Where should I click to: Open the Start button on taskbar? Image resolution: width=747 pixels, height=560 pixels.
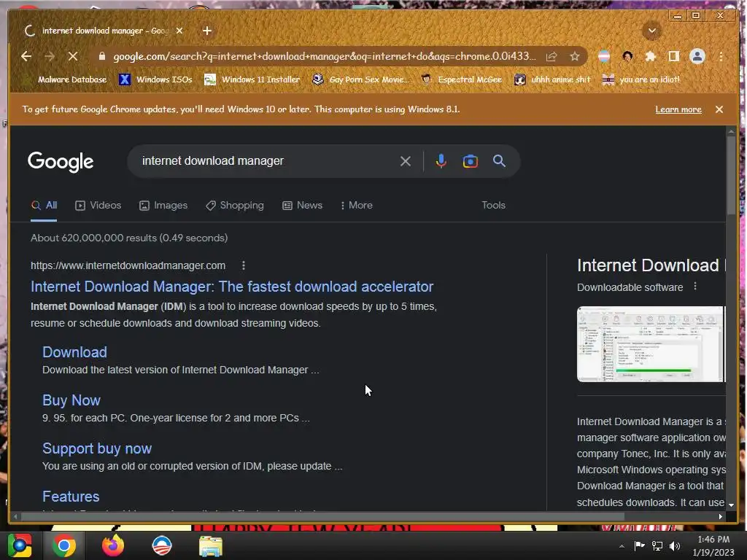tap(20, 545)
